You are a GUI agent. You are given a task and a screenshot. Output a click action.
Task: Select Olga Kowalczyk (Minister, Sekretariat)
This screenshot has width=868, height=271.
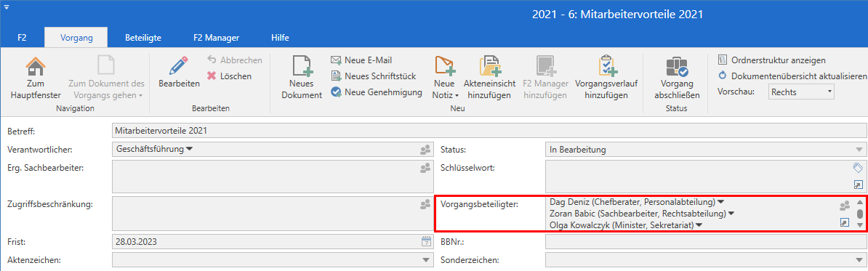pos(622,225)
